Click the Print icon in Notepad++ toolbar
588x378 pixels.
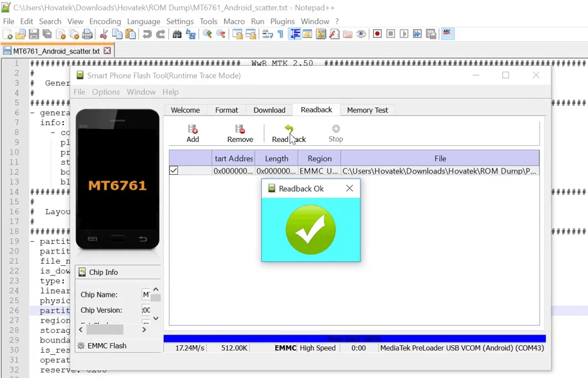coord(88,34)
